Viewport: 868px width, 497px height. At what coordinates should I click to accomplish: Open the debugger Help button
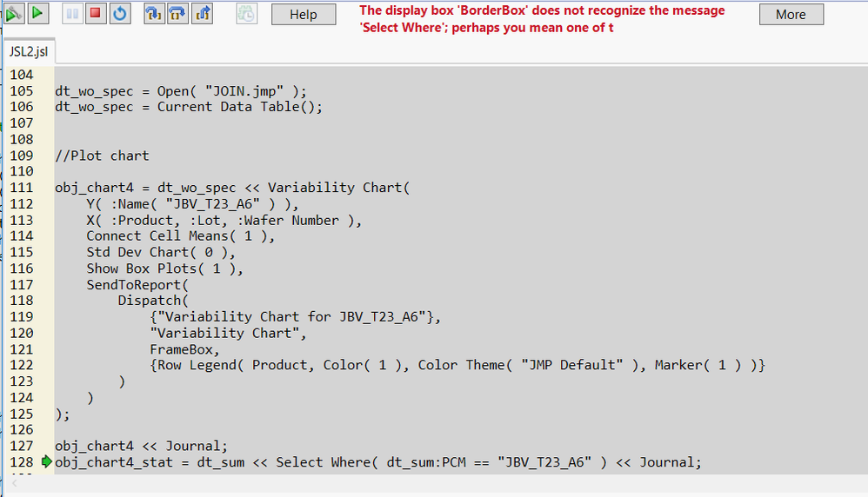(304, 15)
